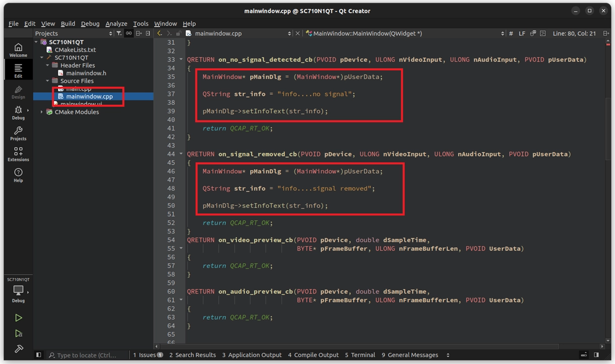Fold code at line 33
615x364 pixels.
point(181,59)
